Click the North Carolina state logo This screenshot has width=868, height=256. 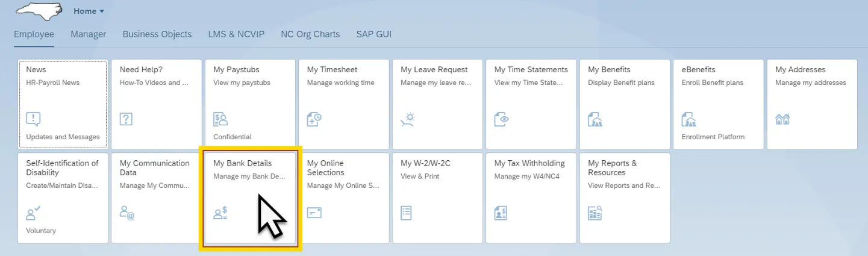[38, 11]
